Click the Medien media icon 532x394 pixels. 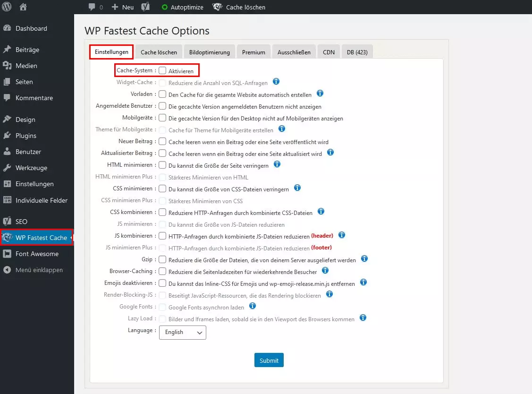[x=7, y=65]
